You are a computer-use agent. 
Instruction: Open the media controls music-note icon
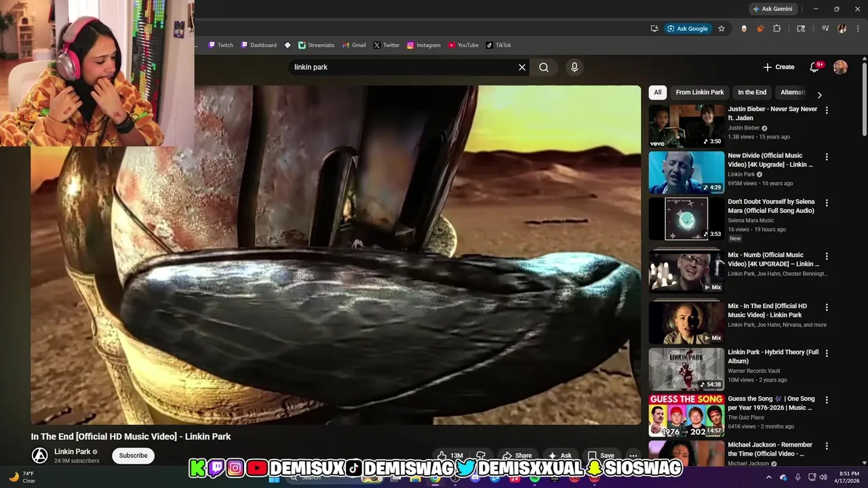pyautogui.click(x=825, y=28)
